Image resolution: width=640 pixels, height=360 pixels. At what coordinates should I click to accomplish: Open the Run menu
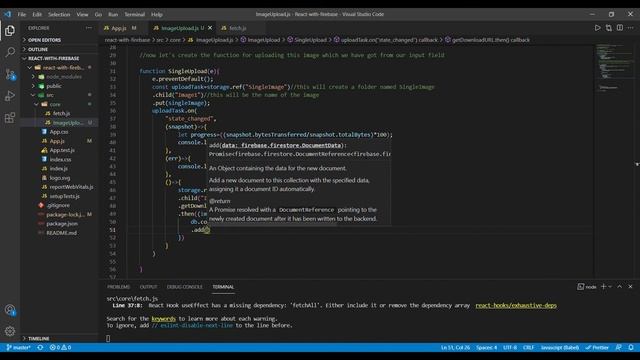113,14
